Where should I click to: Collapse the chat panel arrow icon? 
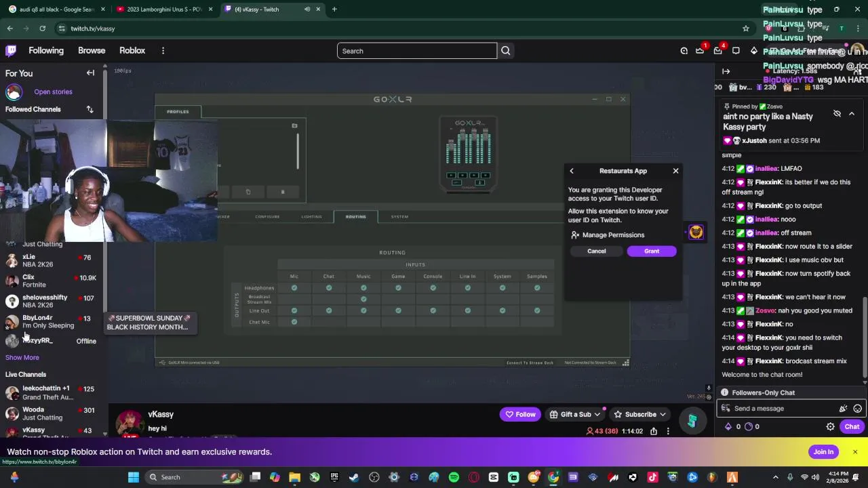(x=726, y=71)
